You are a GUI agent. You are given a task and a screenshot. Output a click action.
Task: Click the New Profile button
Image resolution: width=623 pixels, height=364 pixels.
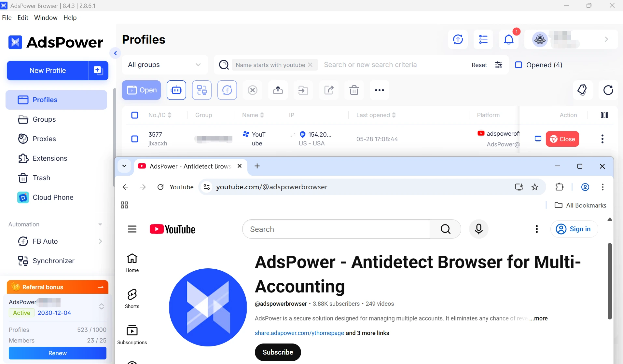point(48,70)
